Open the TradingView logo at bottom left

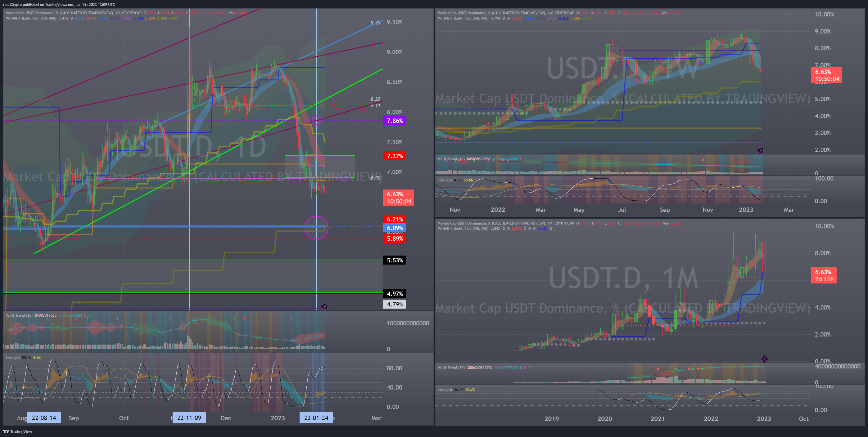click(18, 431)
